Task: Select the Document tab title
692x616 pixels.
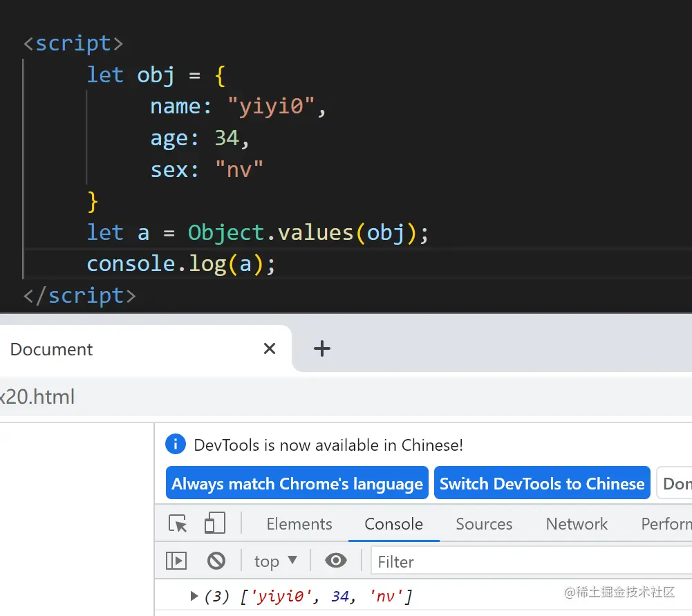Action: click(x=52, y=349)
